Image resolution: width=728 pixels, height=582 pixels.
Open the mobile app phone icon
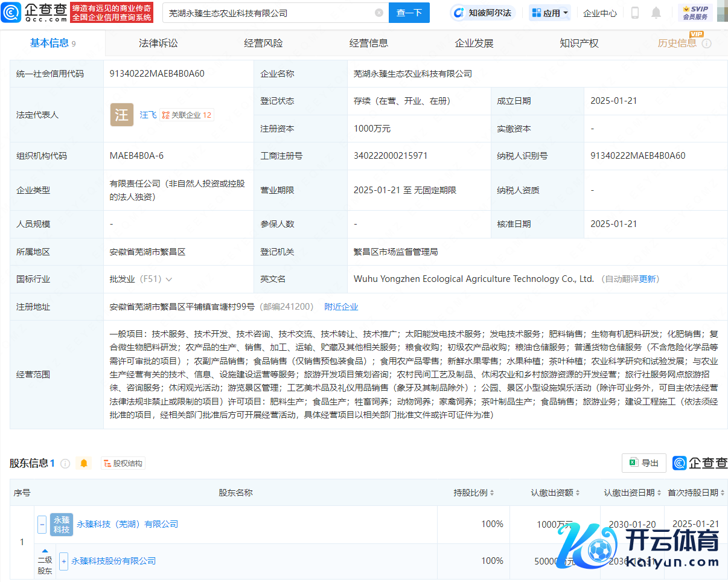635,13
